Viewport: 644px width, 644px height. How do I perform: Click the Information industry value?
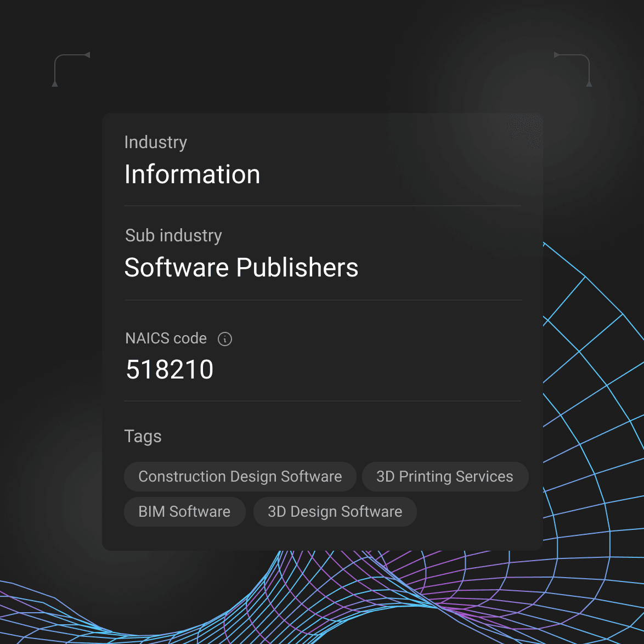tap(192, 174)
